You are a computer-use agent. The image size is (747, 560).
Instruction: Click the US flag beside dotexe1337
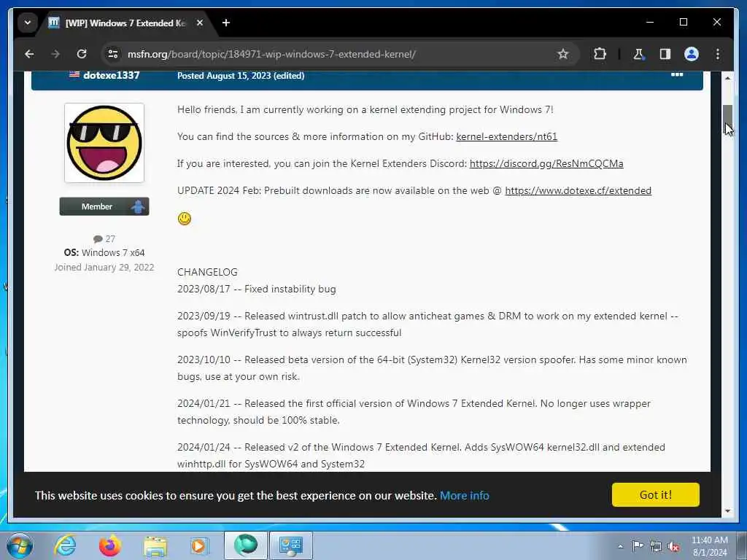pos(74,74)
